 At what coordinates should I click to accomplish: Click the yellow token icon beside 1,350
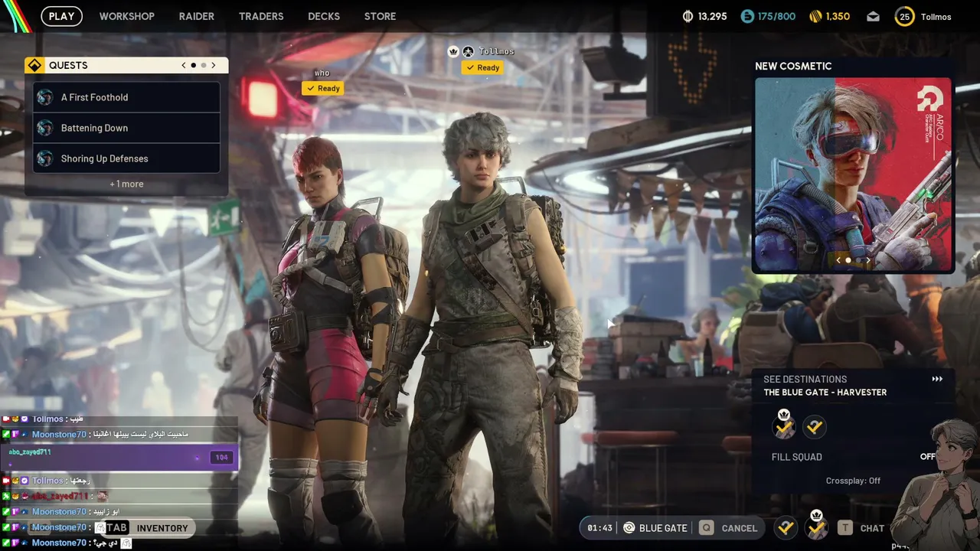click(x=816, y=16)
